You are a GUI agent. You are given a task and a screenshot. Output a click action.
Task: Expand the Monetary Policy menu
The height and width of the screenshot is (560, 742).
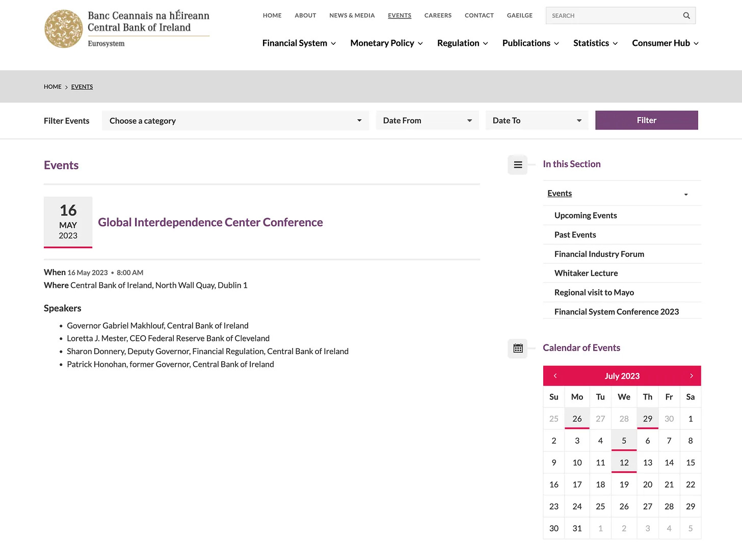click(x=386, y=43)
